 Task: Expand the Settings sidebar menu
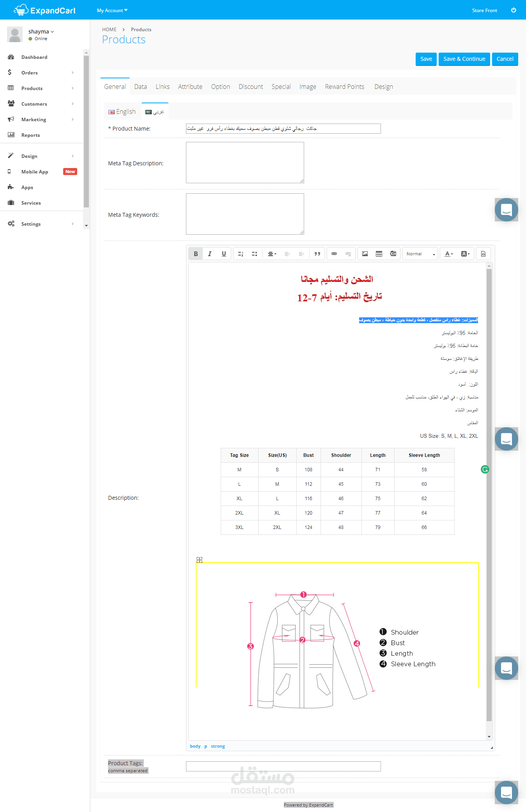point(42,224)
